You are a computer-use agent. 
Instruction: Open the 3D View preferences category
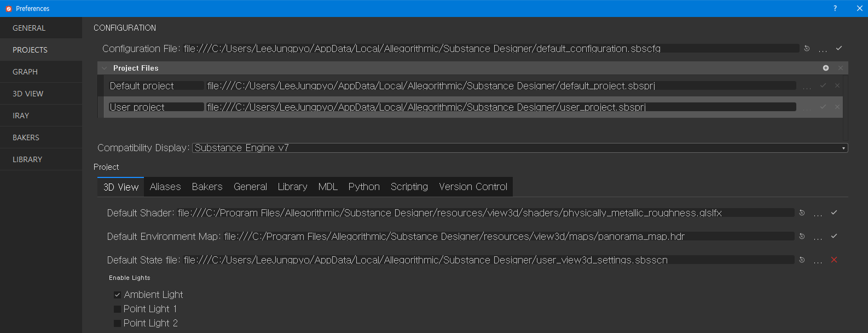pos(41,94)
